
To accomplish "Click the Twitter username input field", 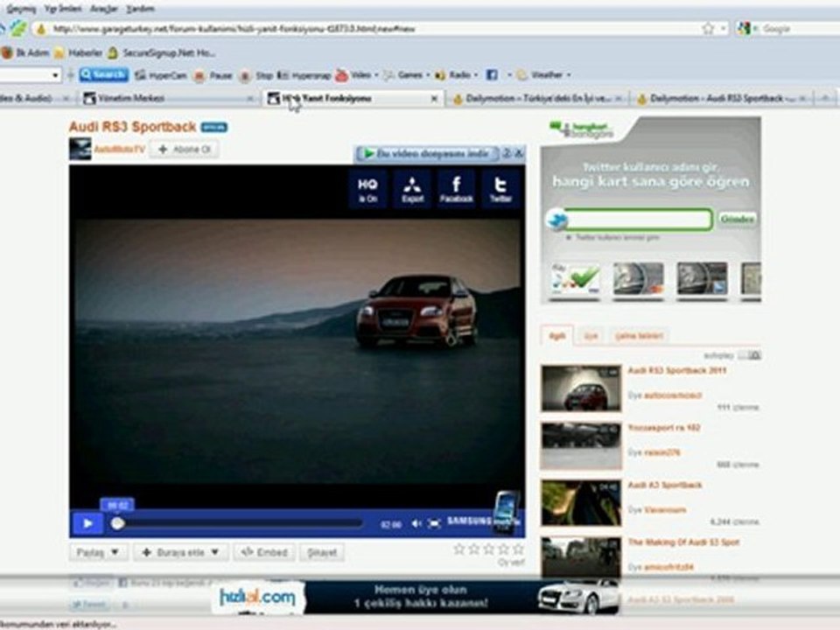I will [638, 220].
